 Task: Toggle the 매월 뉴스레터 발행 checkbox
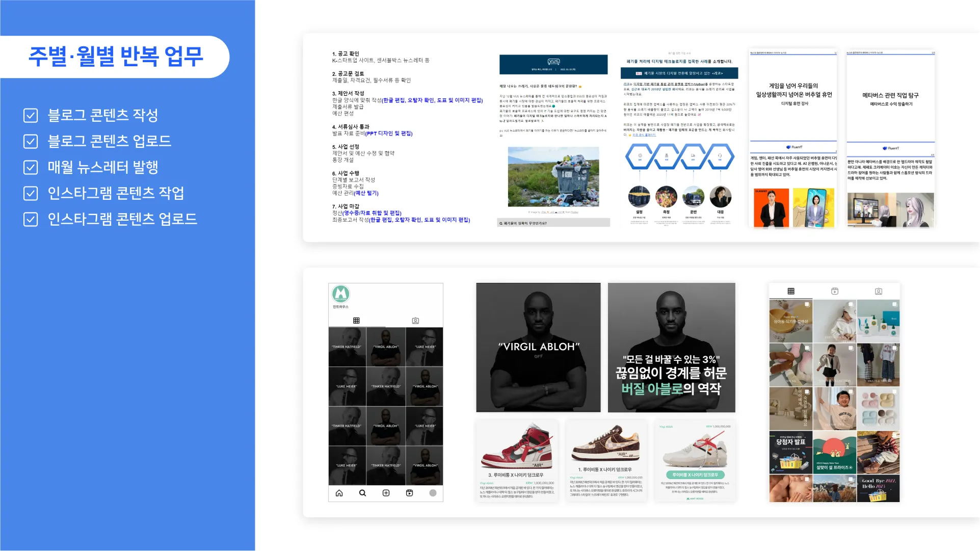[31, 167]
